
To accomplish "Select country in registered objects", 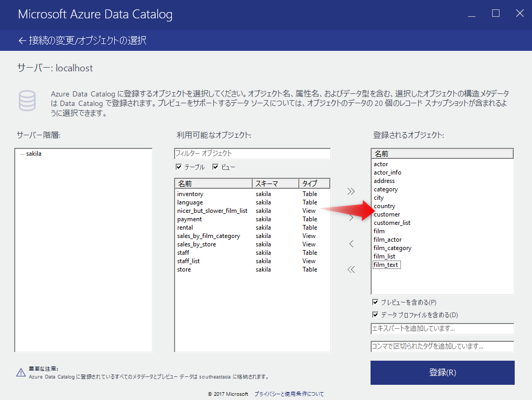I will click(x=384, y=206).
